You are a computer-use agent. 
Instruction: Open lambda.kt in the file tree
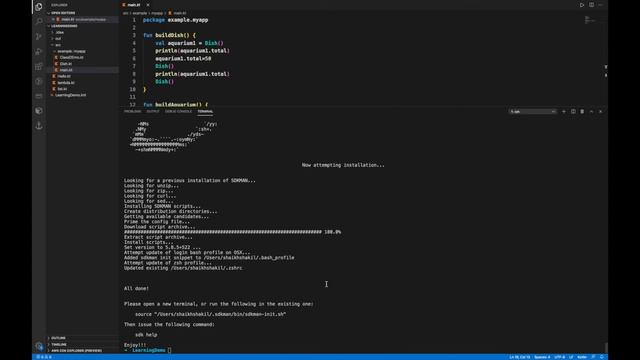coord(66,82)
